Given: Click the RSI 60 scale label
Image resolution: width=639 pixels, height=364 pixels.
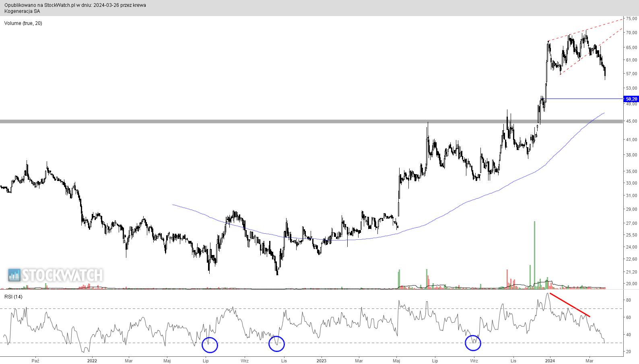Looking at the screenshot, I should click(x=628, y=317).
